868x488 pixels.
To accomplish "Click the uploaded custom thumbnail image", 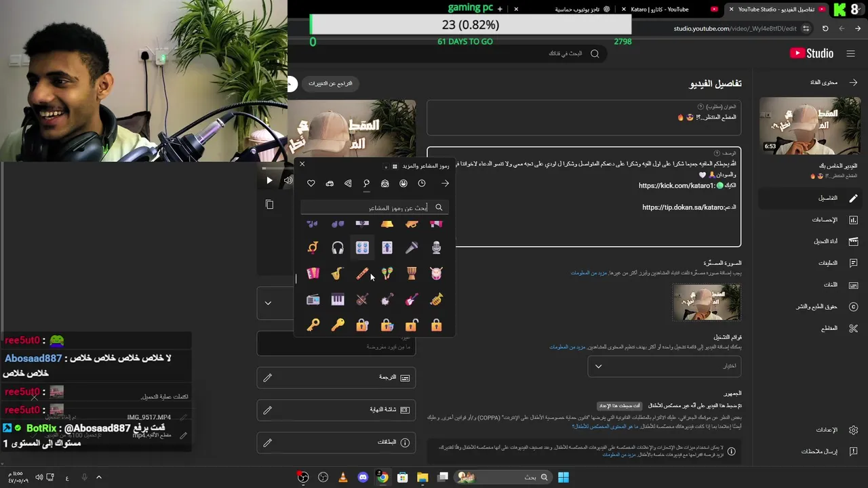I will click(x=707, y=302).
